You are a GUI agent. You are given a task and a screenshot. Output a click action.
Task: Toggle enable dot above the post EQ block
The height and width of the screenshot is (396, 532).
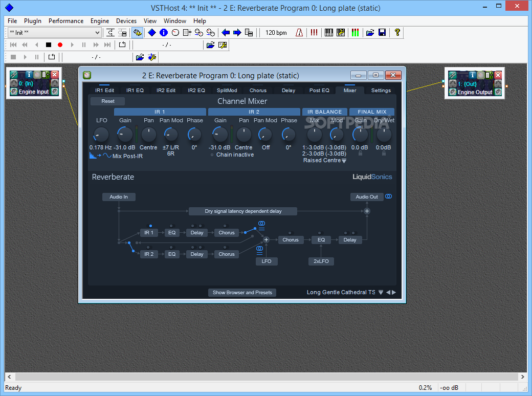(320, 233)
